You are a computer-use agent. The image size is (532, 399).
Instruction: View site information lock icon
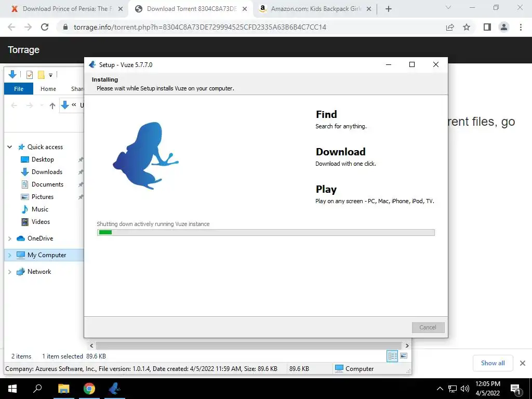click(x=65, y=27)
